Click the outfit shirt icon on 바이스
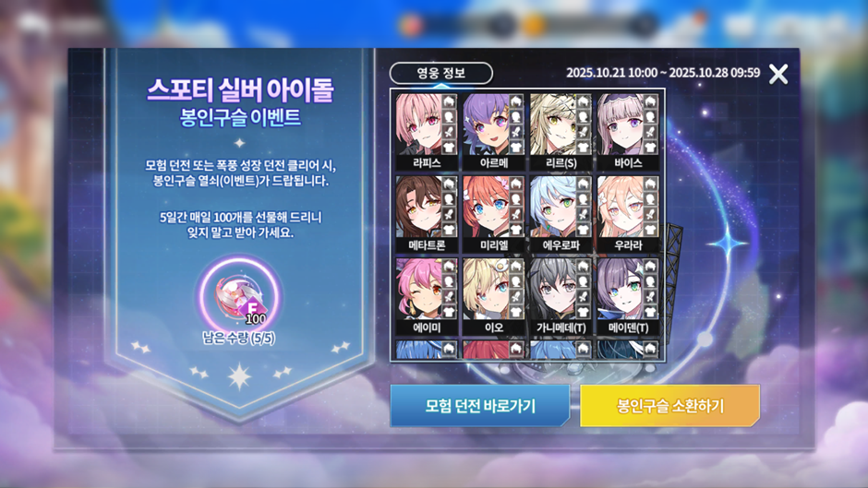The height and width of the screenshot is (488, 868). pos(650,148)
